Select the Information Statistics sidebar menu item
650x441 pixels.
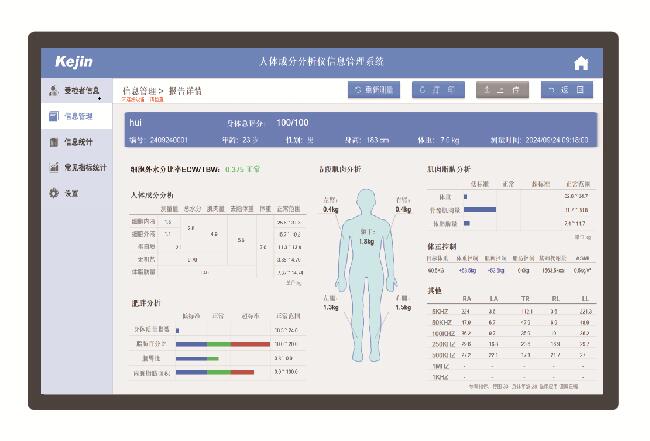click(x=79, y=142)
